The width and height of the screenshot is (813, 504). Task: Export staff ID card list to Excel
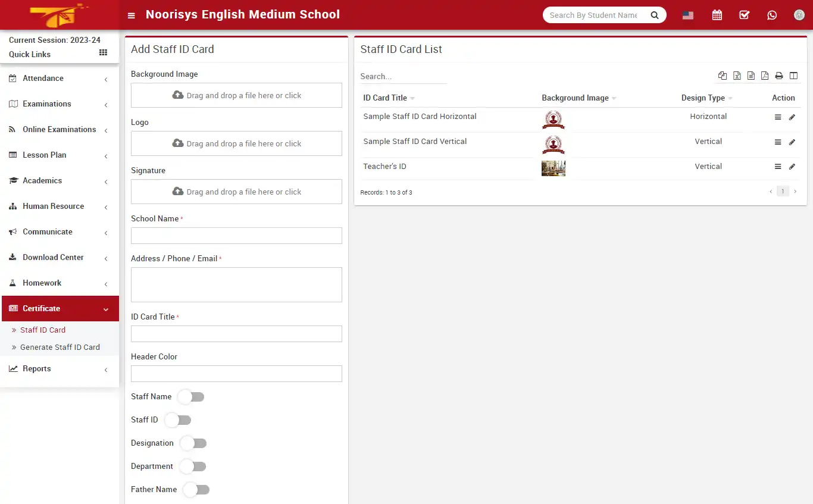(737, 76)
